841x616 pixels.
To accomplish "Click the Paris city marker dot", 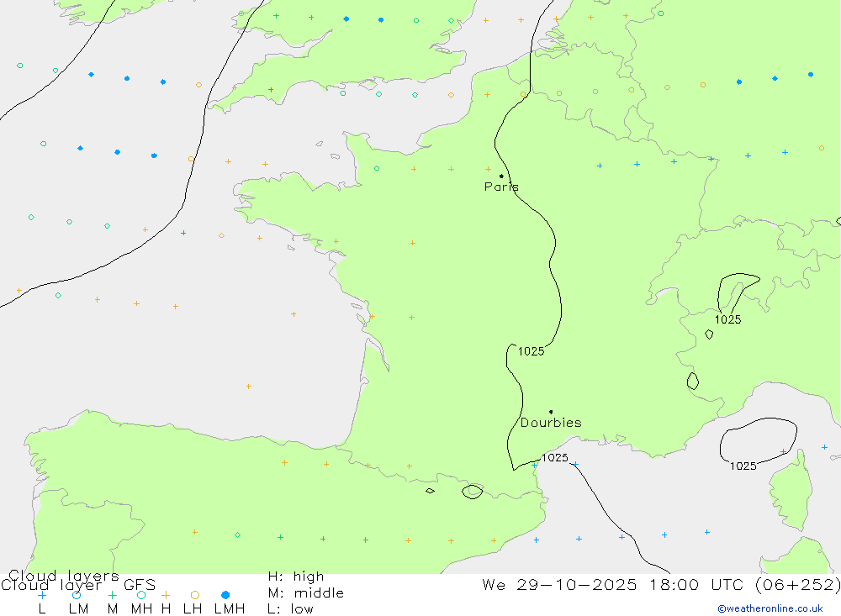I will point(501,176).
